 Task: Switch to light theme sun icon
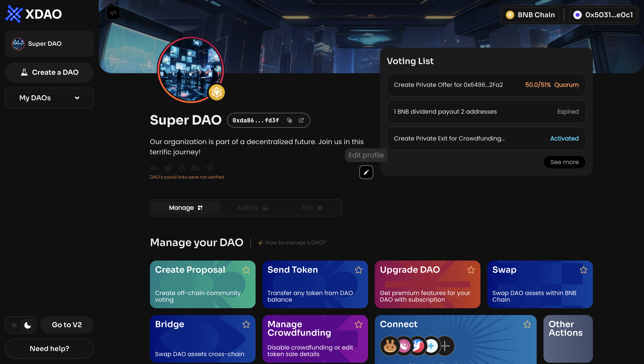[14, 325]
